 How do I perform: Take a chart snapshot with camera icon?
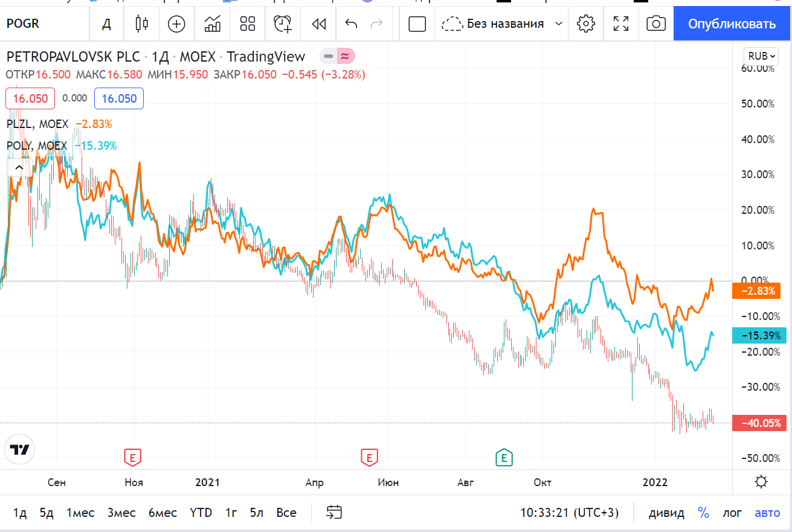tap(655, 24)
